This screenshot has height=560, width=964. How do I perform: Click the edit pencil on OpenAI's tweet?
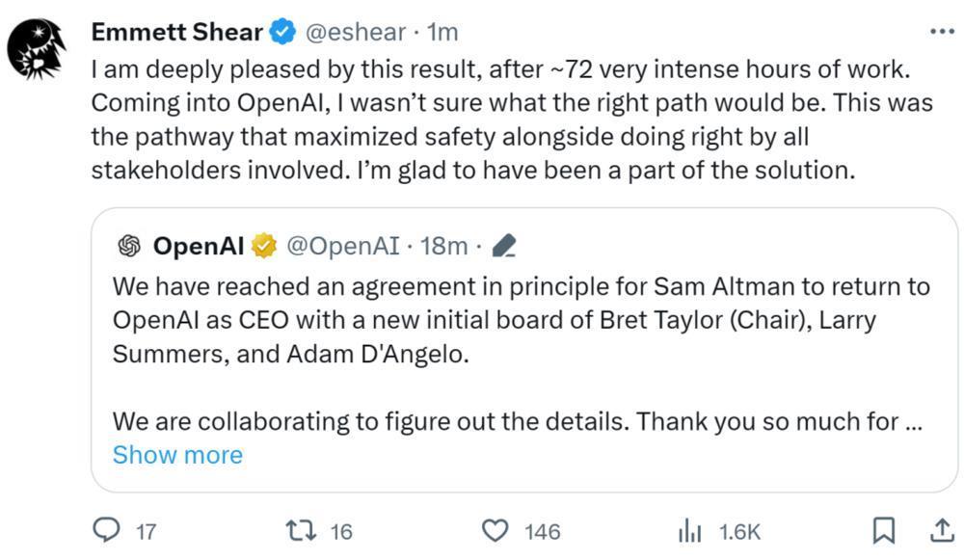(x=503, y=245)
